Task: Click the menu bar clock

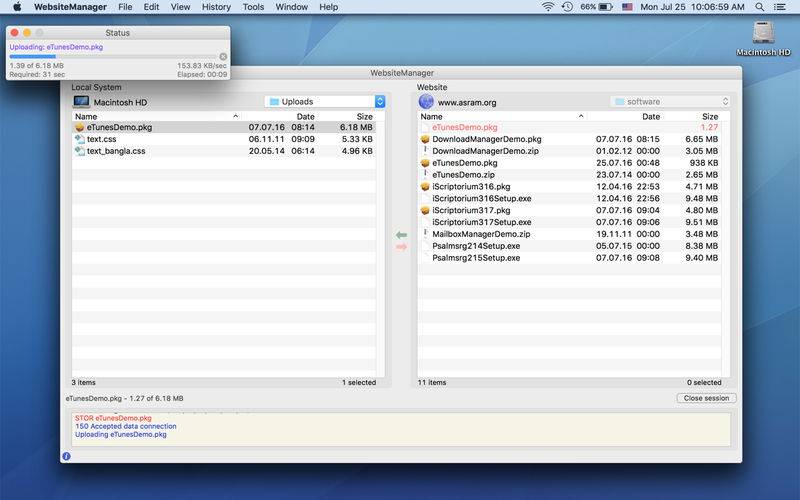Action: point(692,7)
